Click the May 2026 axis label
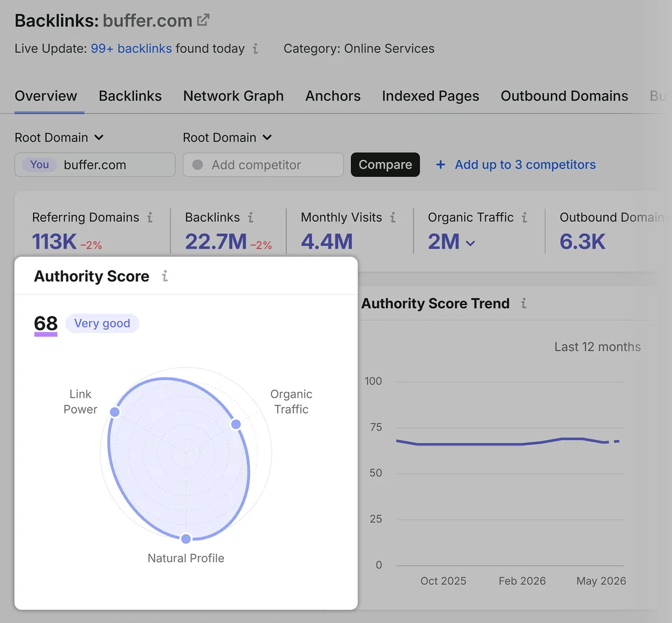 601,581
